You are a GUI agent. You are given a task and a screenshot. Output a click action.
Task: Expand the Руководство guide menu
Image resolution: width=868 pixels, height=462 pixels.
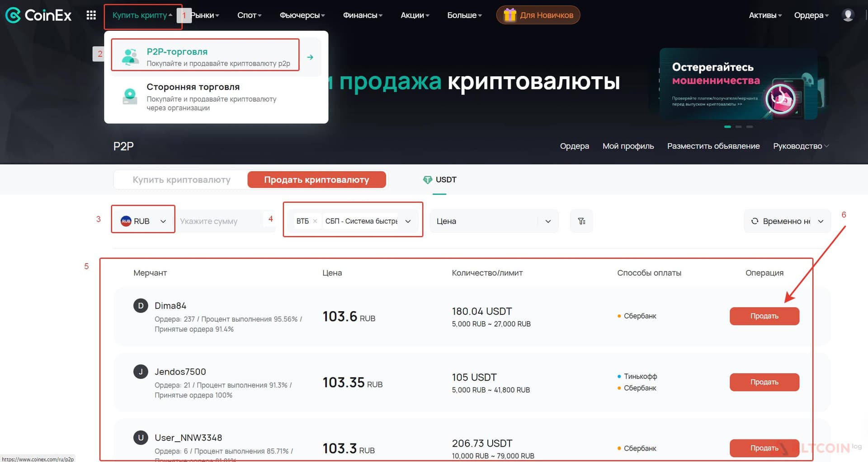[x=801, y=146]
